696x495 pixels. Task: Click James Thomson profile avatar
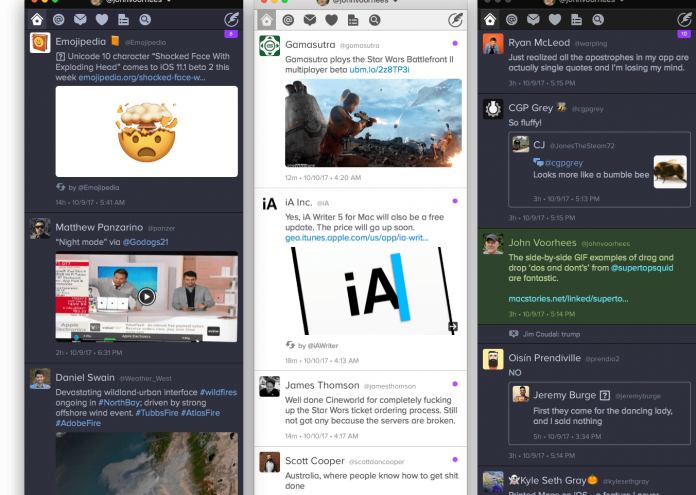point(269,387)
